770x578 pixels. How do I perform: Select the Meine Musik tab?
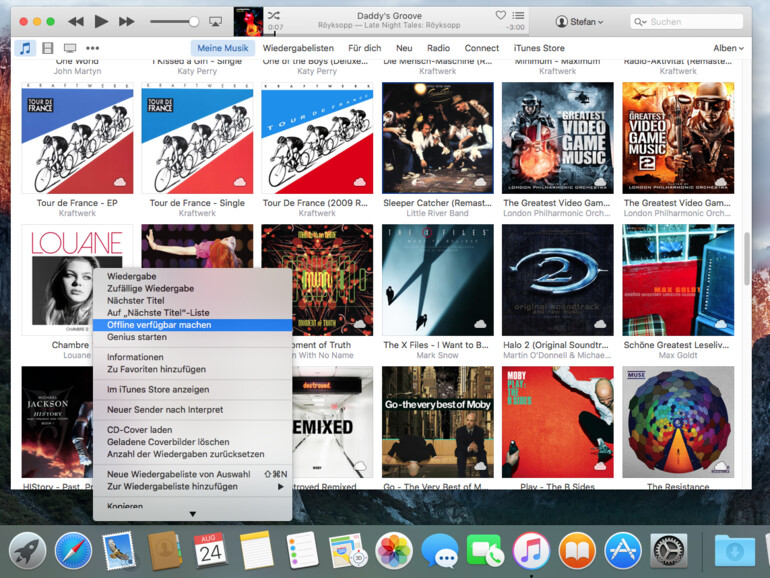point(222,48)
